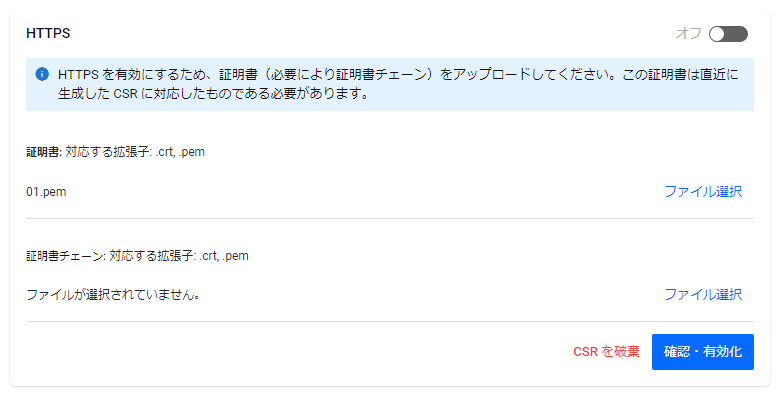This screenshot has height=396, width=780.
Task: Click the .crt, .pem hint after 証明書チェーン:
Action: point(223,256)
